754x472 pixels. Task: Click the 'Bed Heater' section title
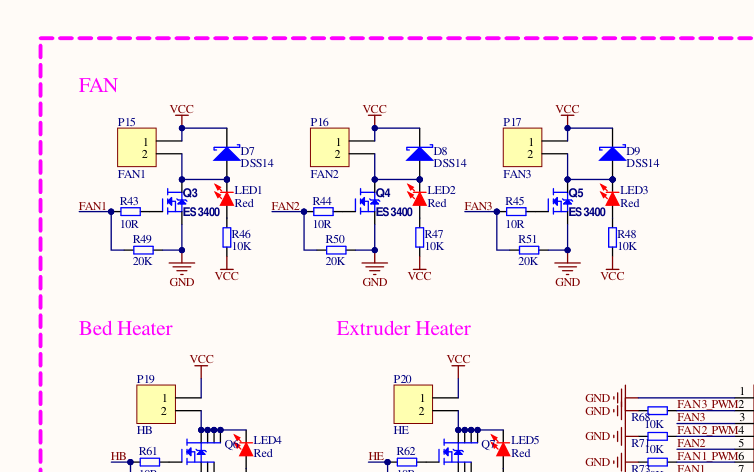point(126,329)
